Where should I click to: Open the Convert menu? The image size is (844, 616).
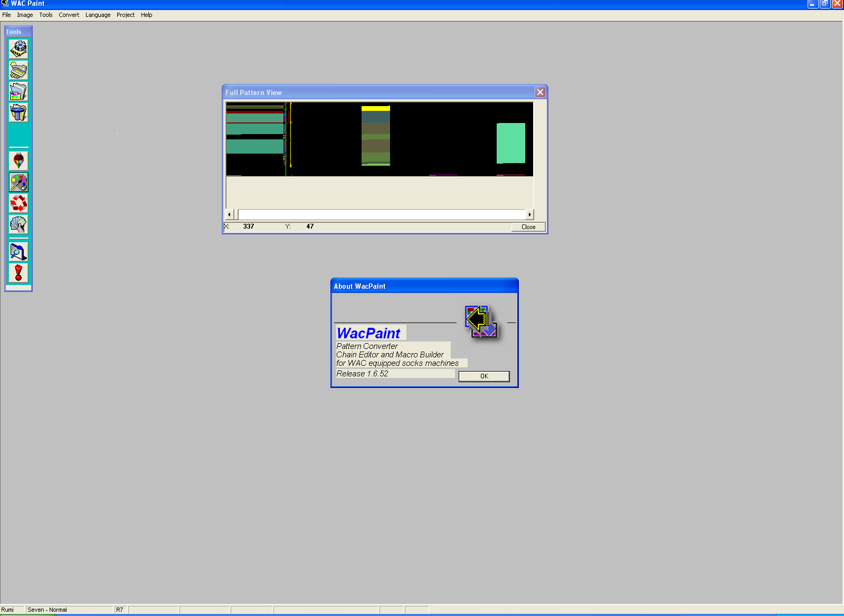[69, 15]
